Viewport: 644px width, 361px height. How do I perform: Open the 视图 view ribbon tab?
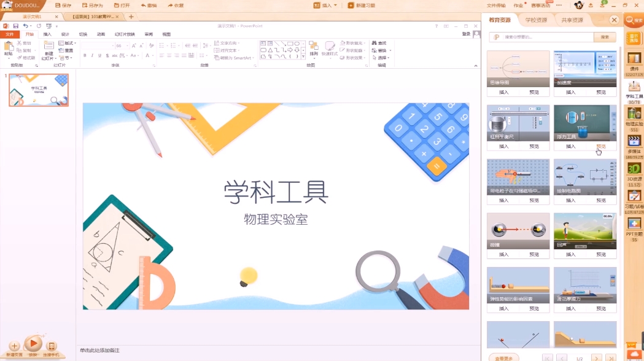coord(166,34)
